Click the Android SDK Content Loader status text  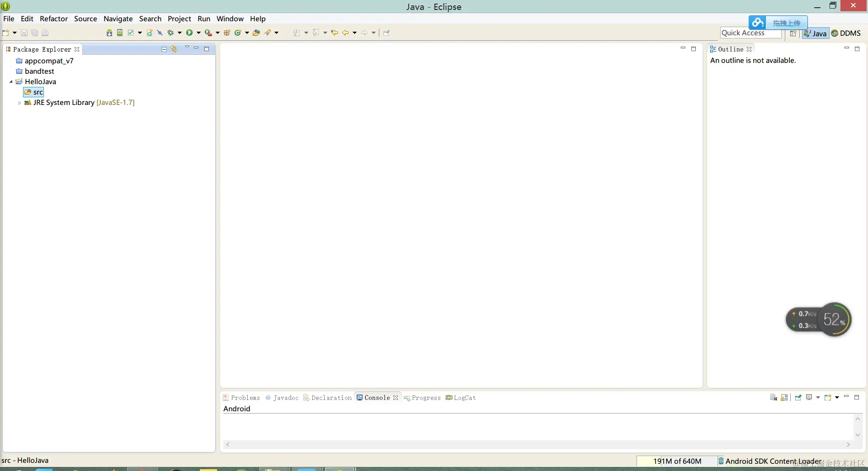[773, 461]
